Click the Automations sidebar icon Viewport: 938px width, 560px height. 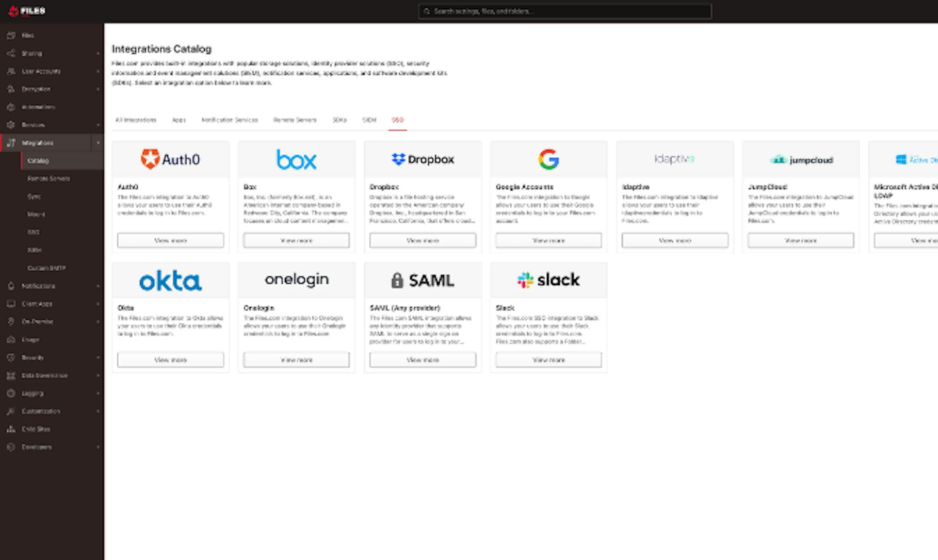[x=11, y=107]
